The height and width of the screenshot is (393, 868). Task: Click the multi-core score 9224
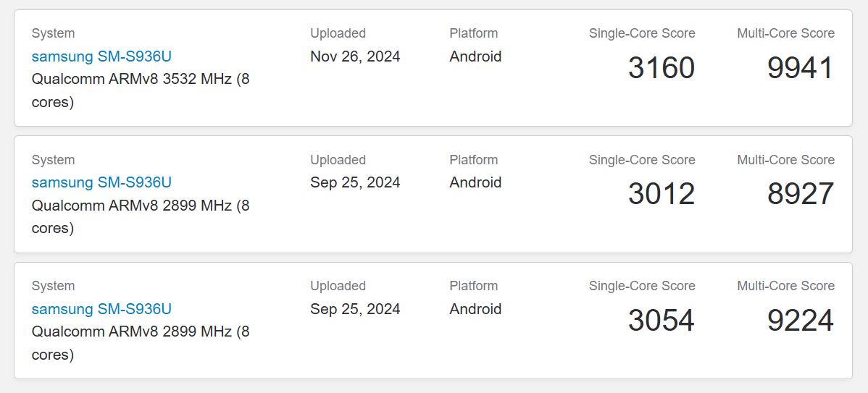click(800, 321)
